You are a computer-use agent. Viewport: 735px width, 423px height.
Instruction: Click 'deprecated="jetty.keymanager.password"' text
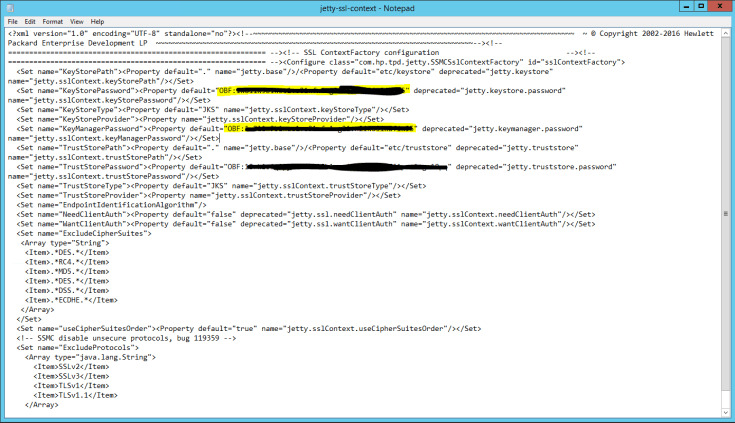pyautogui.click(x=502, y=129)
